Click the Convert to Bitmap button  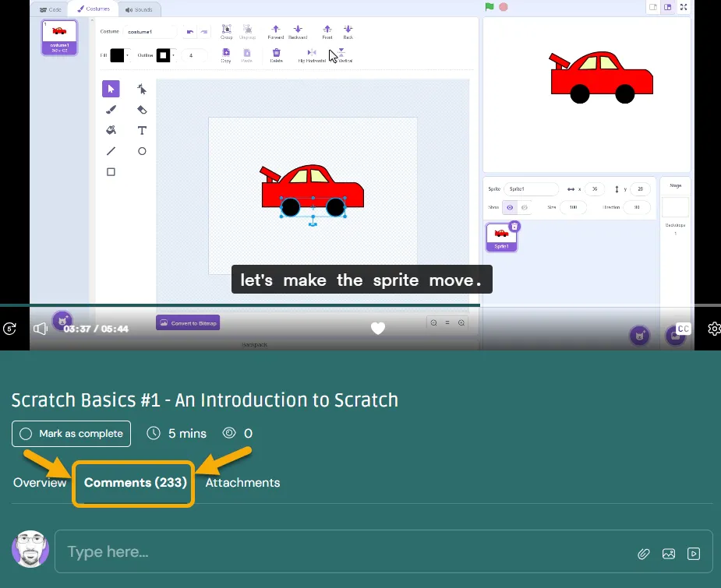(188, 323)
